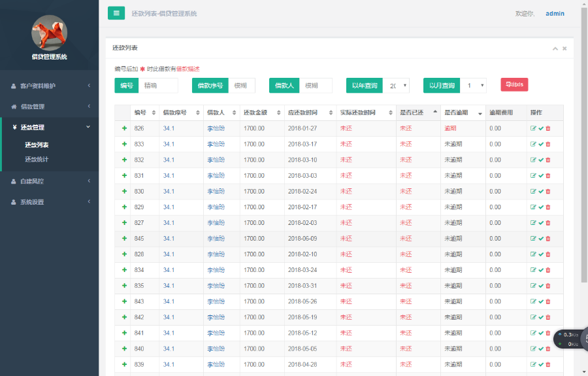Viewport: 588px width, 376px height.
Task: Sort table by 借款序号 column
Action: 181,112
